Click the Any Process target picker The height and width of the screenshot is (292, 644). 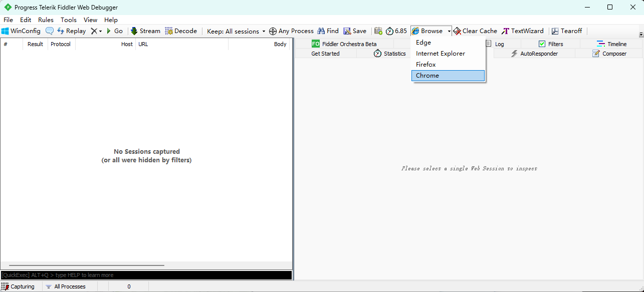click(291, 31)
